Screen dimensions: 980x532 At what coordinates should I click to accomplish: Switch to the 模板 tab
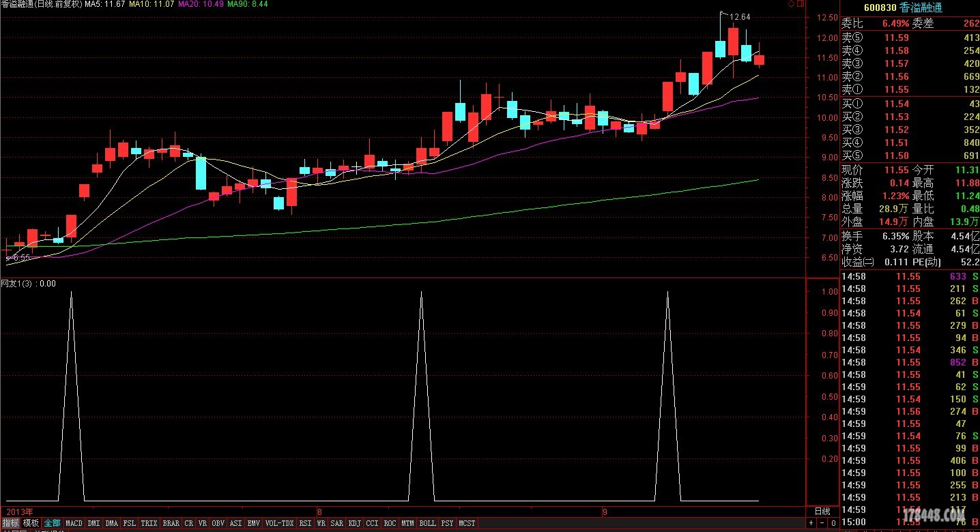coord(31,523)
